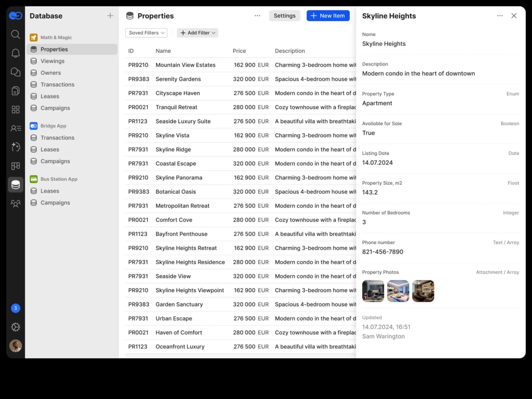Open the settings gear icon

[16, 327]
